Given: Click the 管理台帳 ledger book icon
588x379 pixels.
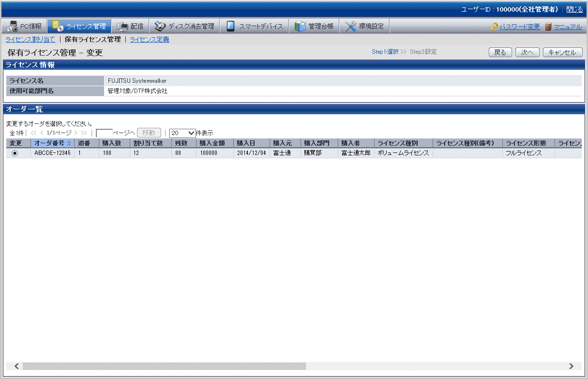Looking at the screenshot, I should (x=300, y=26).
